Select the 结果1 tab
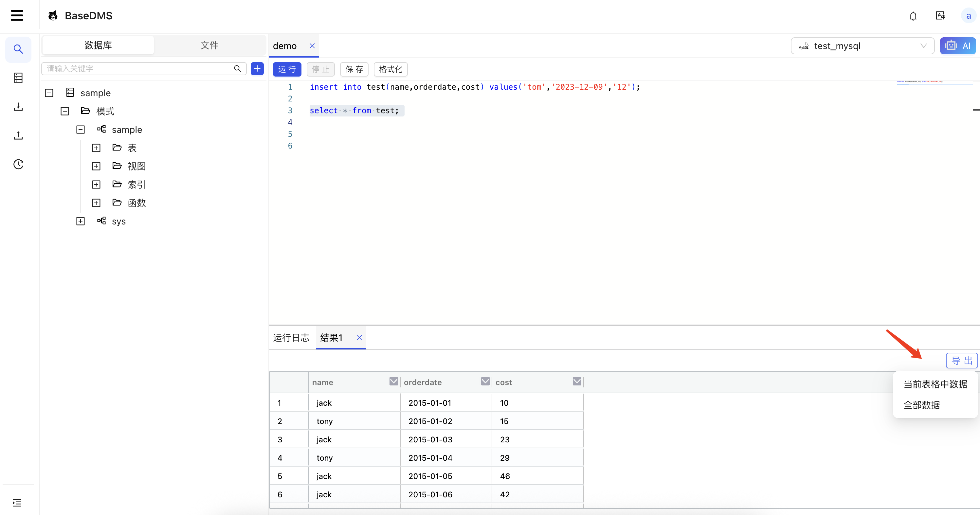The image size is (980, 515). [331, 338]
